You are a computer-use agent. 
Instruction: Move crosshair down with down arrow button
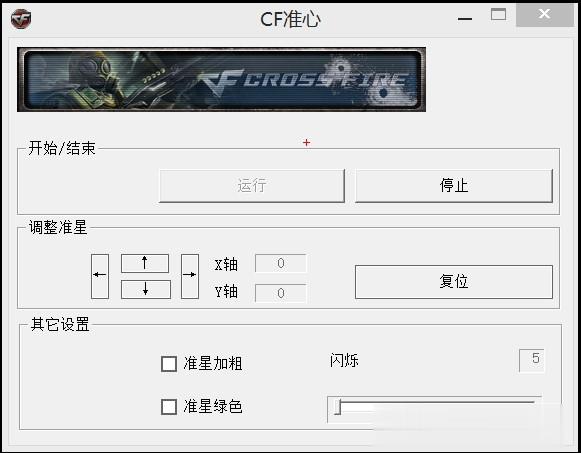coord(146,289)
